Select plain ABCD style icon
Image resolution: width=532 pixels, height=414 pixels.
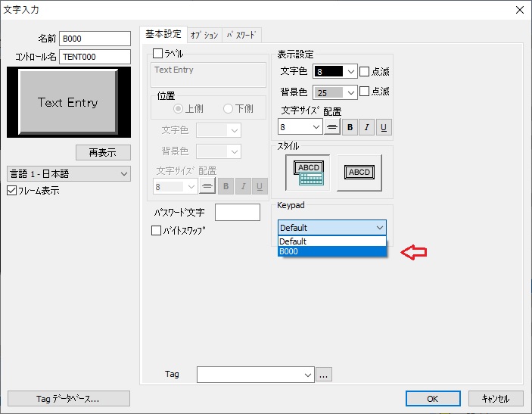(x=359, y=173)
